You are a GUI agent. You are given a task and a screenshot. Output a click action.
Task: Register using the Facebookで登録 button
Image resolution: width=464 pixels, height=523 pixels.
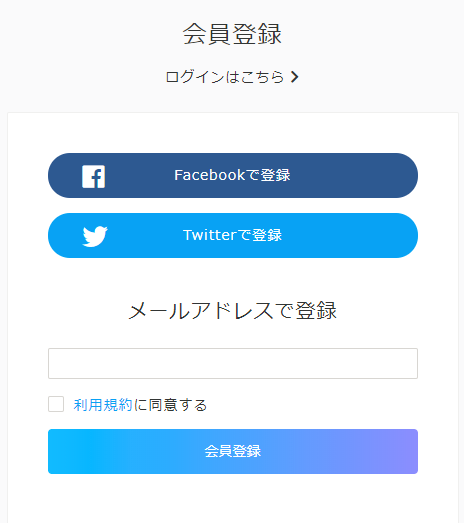click(233, 175)
